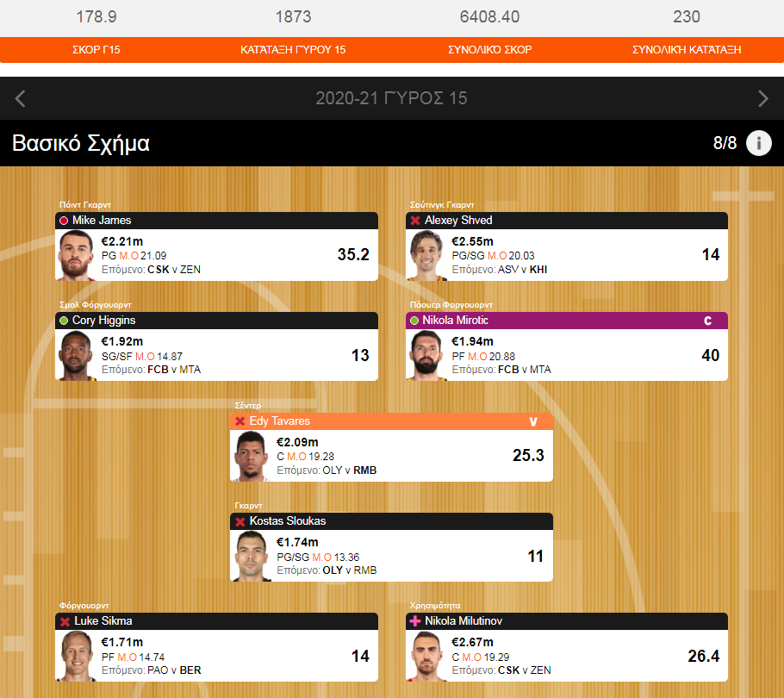Click red status dot beside Mike James

(x=64, y=221)
